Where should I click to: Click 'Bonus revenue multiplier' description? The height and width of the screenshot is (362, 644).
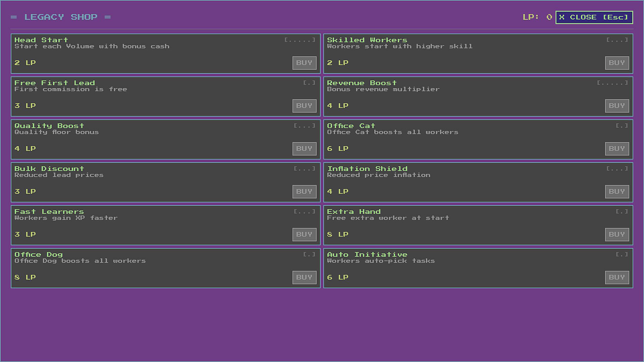pyautogui.click(x=383, y=89)
